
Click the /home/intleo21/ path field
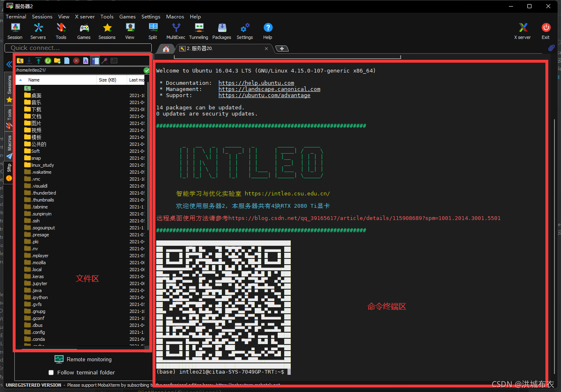click(x=79, y=70)
